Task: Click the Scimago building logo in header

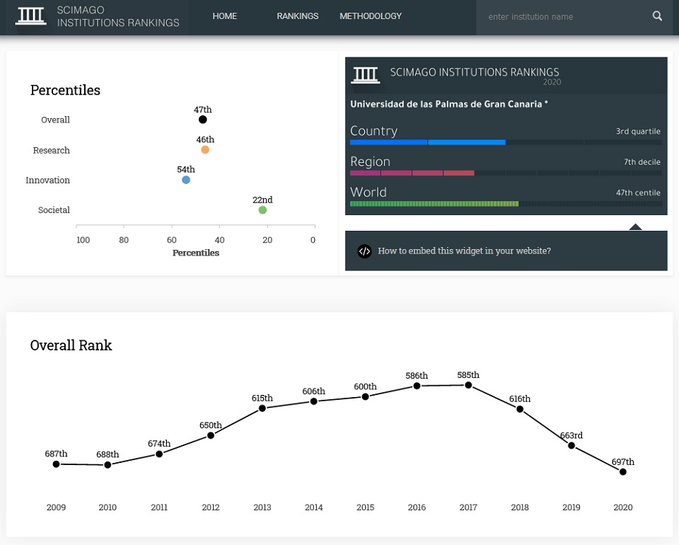Action: tap(31, 17)
